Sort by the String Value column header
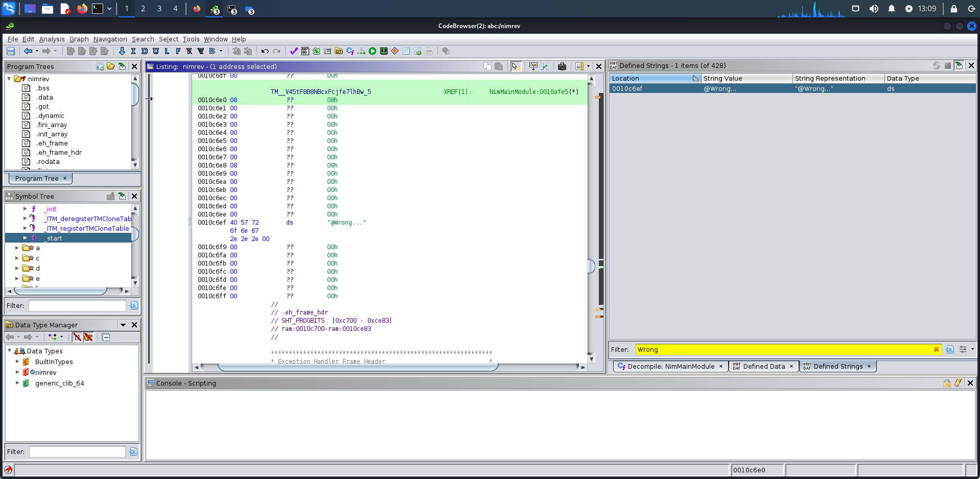 746,78
